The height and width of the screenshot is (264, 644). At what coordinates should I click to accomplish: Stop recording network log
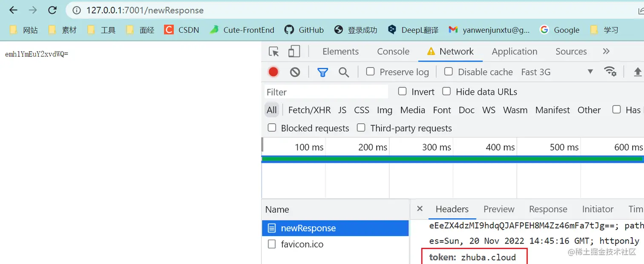click(x=273, y=72)
